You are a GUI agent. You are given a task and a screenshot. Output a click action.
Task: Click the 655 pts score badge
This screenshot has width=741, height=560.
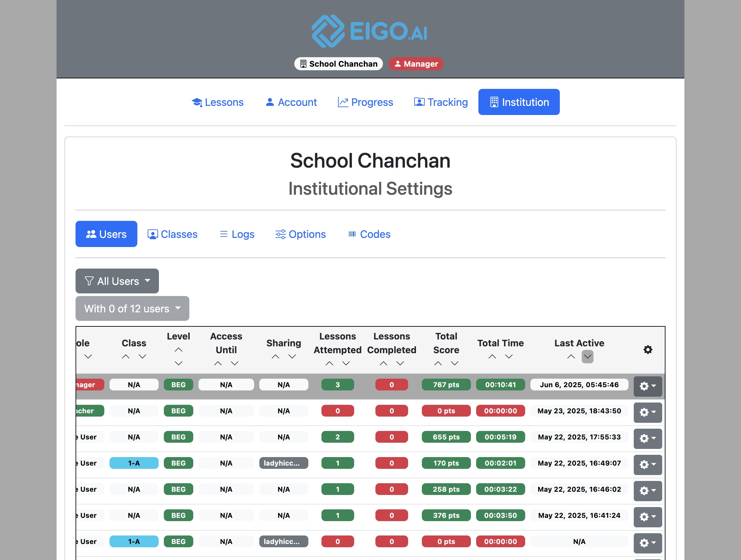tap(446, 437)
